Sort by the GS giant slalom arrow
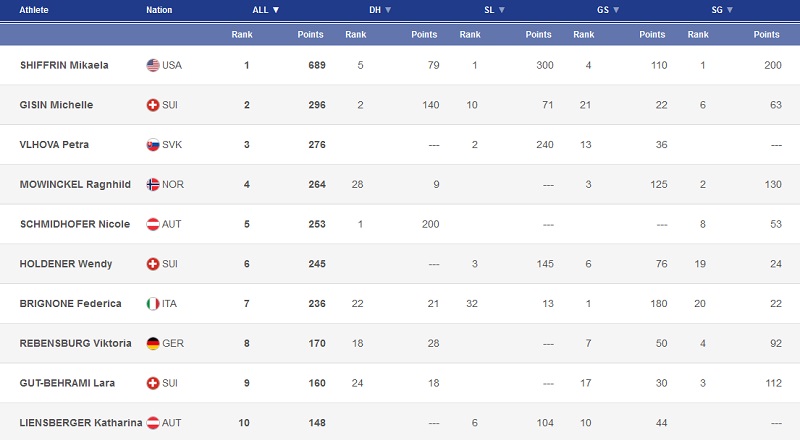Viewport: 800px width, 440px height. [x=616, y=10]
